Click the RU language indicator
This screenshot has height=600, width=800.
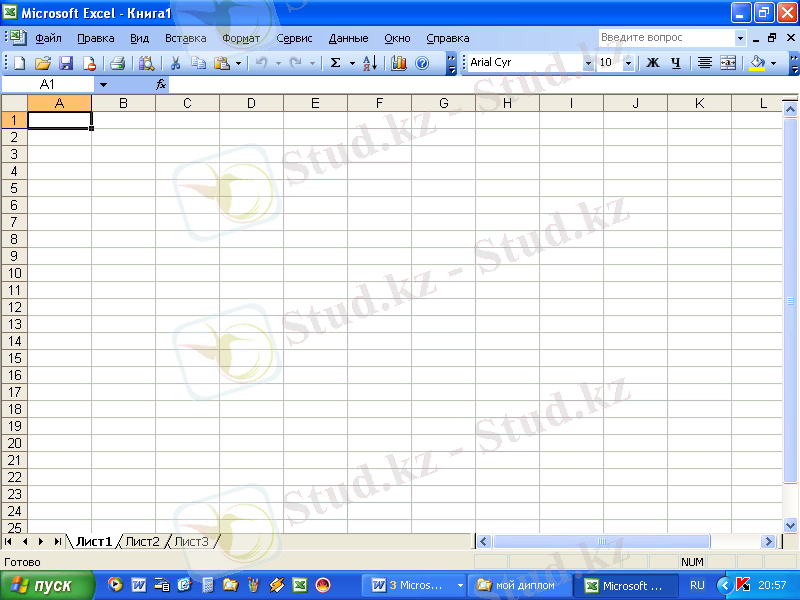[697, 585]
